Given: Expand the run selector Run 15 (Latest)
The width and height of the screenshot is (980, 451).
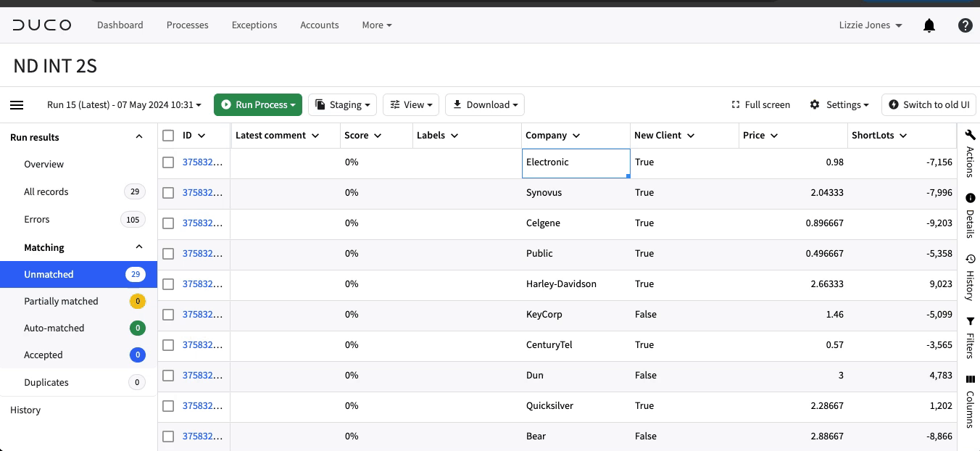Looking at the screenshot, I should [124, 104].
